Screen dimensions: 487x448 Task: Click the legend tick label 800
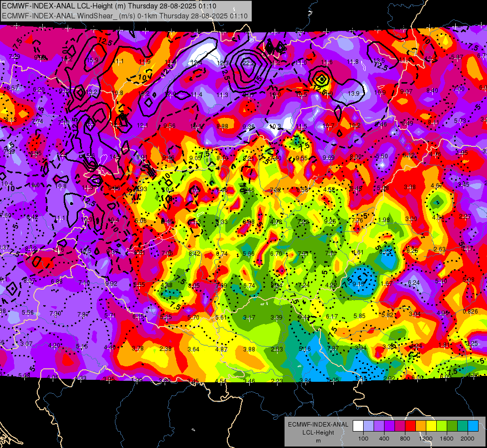tap(405, 439)
